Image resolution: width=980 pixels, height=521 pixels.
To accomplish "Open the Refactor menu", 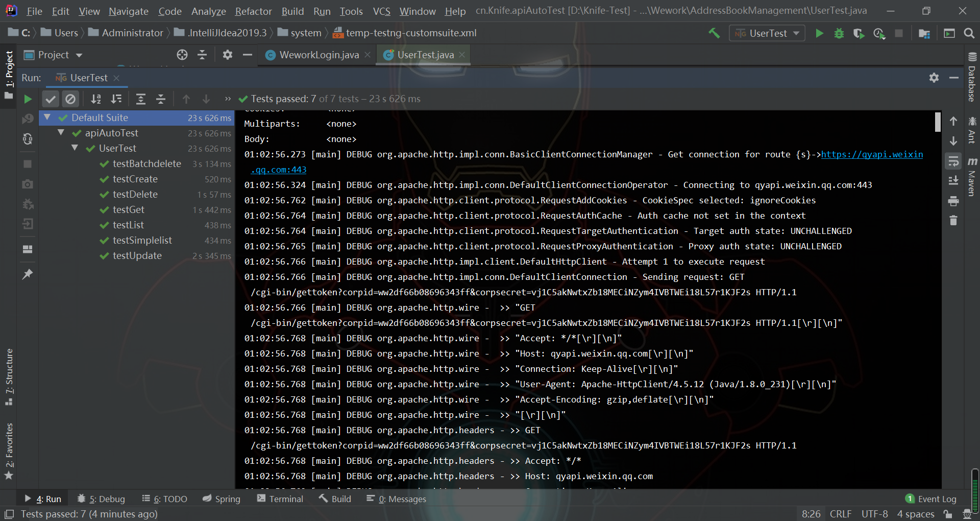I will 253,11.
